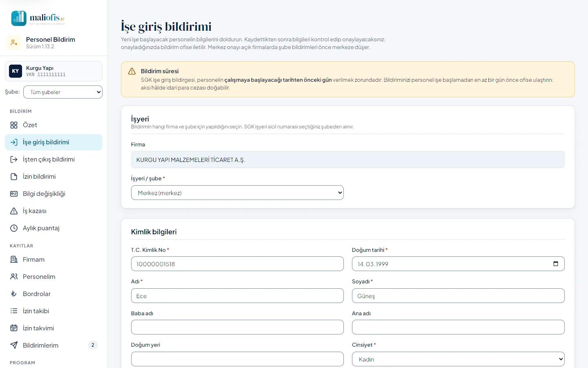Click the Özet grid icon

14,125
